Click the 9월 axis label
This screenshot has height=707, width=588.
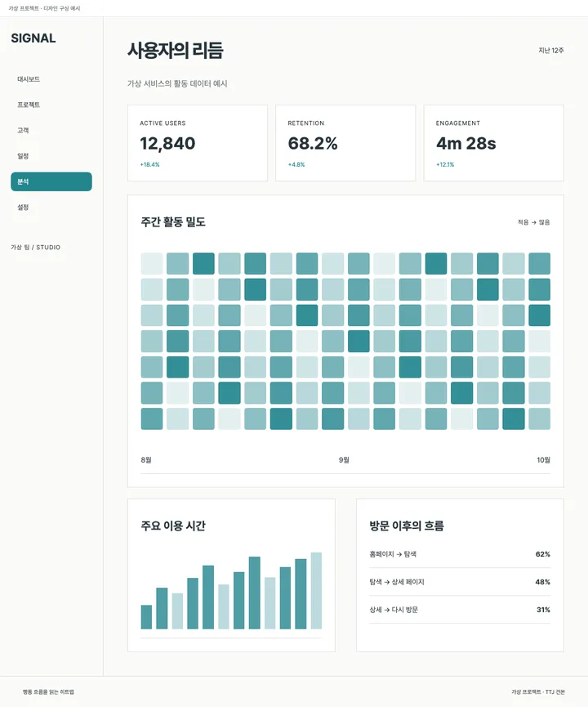coord(344,460)
